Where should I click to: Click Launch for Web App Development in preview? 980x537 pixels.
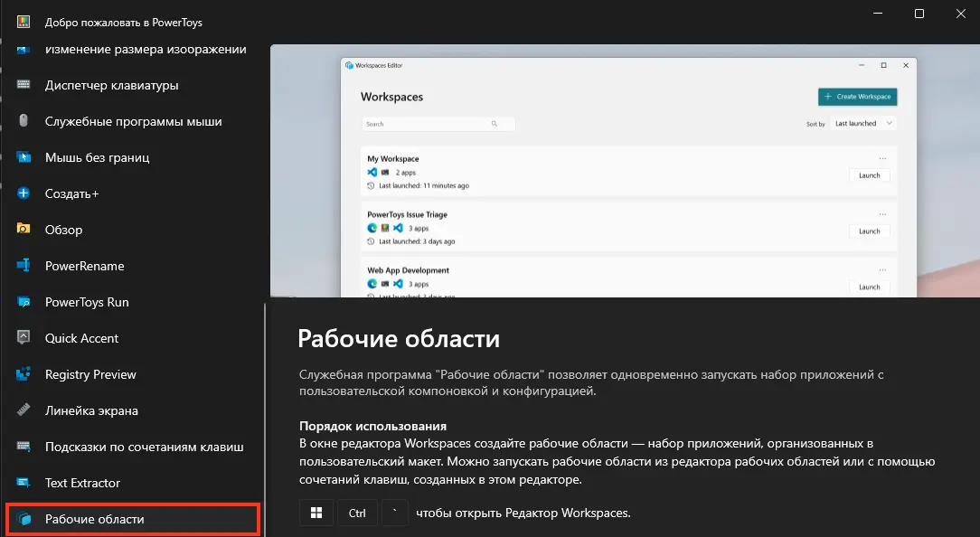[x=870, y=287]
